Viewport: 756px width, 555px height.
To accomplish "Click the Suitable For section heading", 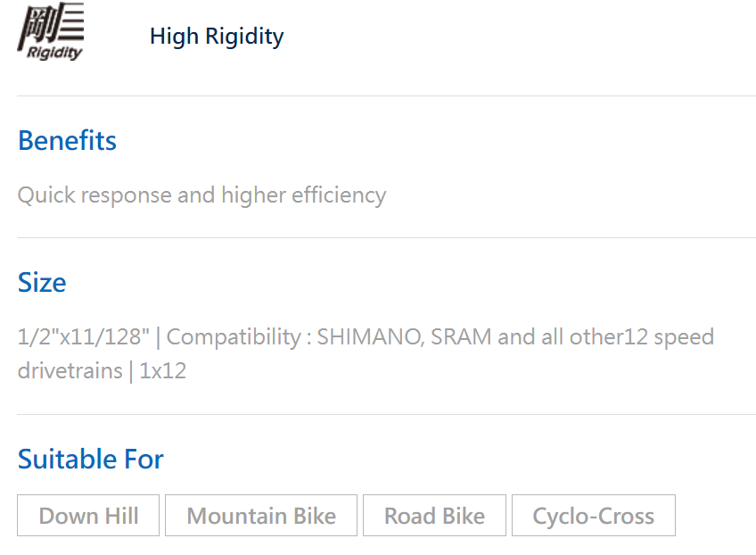I will click(91, 459).
